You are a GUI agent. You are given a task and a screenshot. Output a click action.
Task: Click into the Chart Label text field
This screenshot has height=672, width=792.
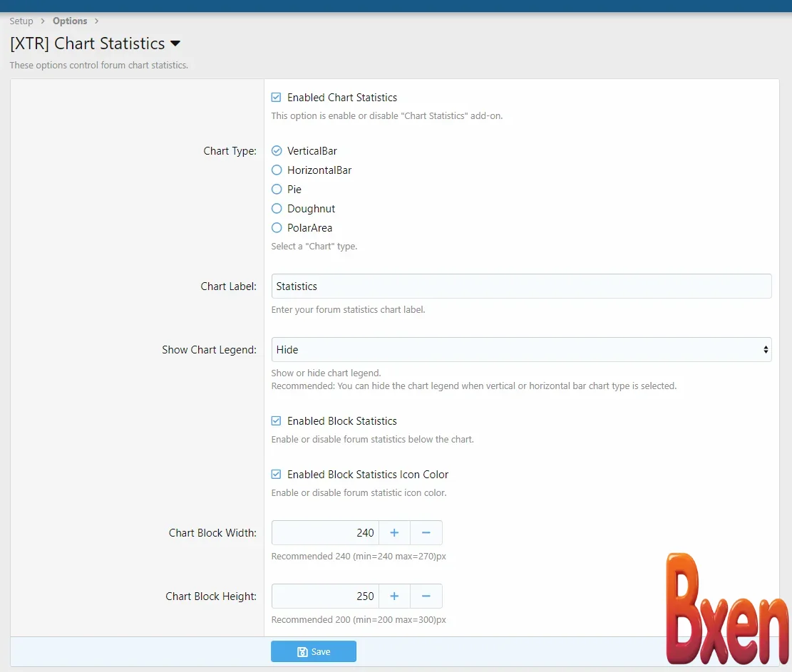pos(520,286)
